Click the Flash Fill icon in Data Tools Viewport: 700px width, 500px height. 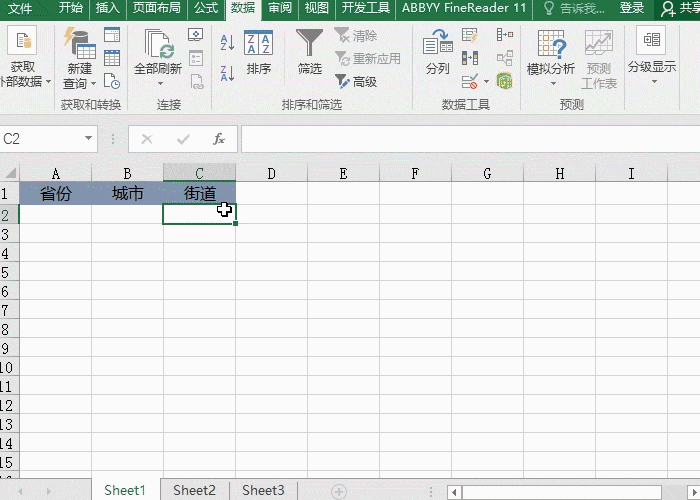(x=470, y=36)
